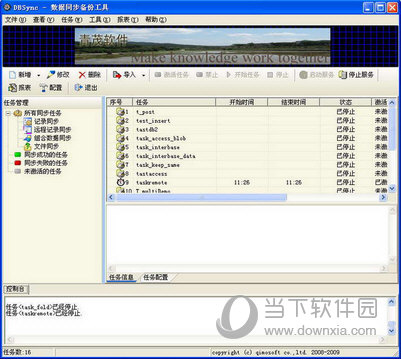Open the dropdown arrow next to 导入
This screenshot has width=401, height=360.
[x=143, y=75]
